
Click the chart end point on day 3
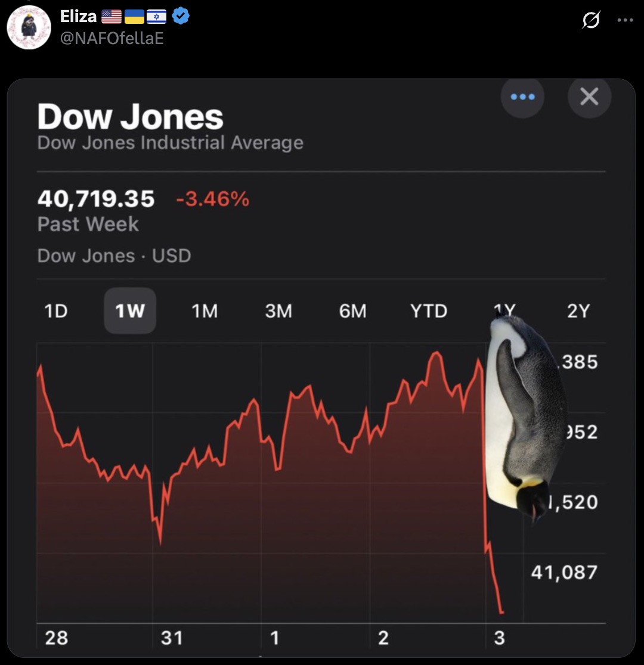[502, 612]
